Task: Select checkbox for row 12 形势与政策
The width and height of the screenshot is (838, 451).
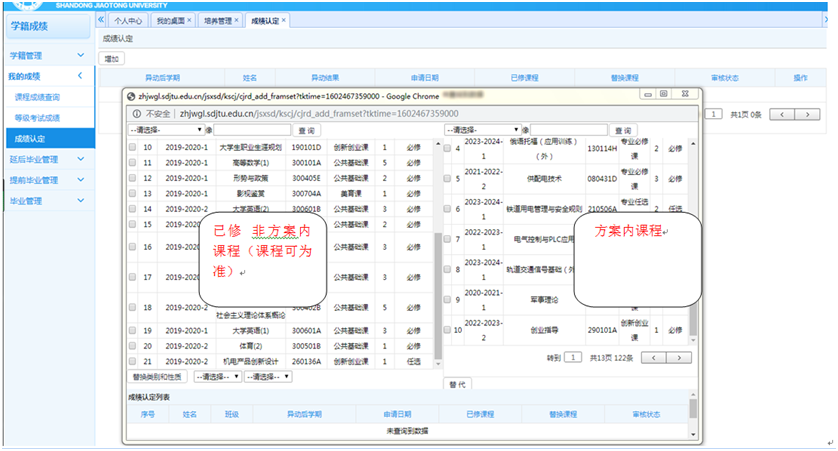Action: click(x=133, y=178)
